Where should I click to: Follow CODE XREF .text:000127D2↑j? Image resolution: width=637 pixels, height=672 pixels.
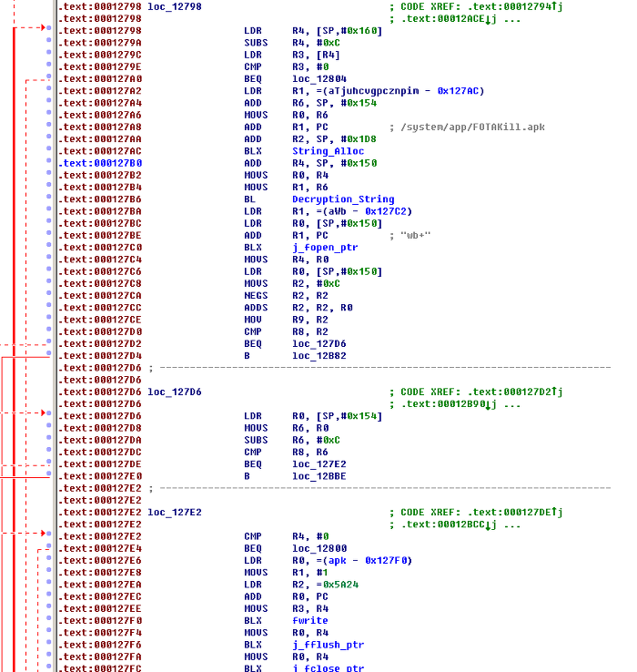tap(515, 392)
